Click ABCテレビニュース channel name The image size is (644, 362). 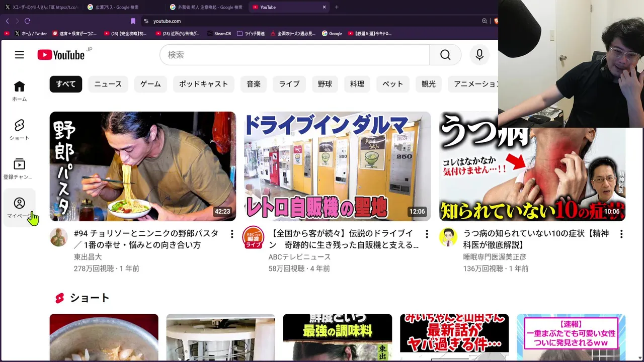coord(300,257)
